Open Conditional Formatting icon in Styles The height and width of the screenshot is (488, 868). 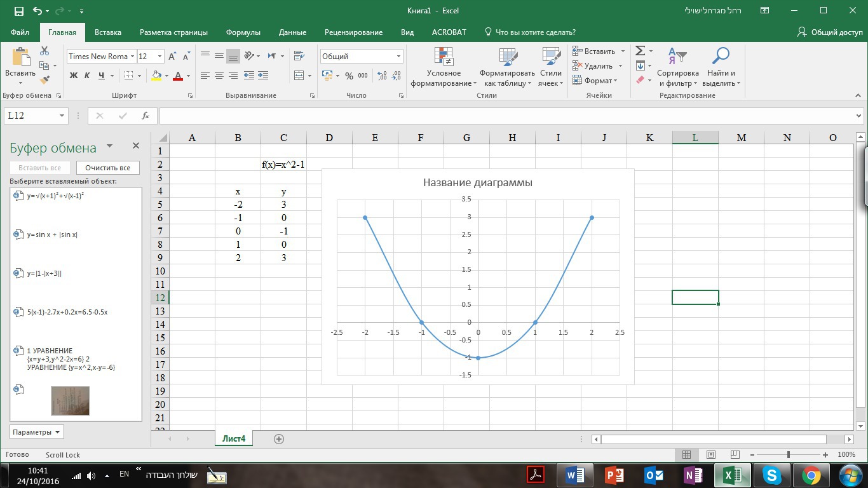click(x=444, y=57)
